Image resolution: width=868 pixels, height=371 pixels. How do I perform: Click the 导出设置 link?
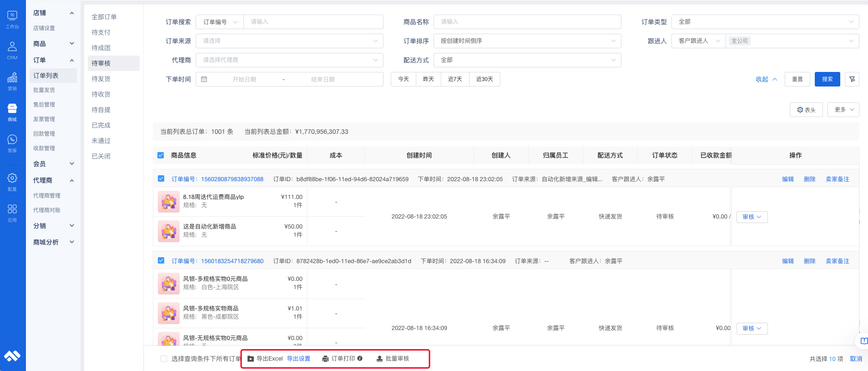point(298,359)
